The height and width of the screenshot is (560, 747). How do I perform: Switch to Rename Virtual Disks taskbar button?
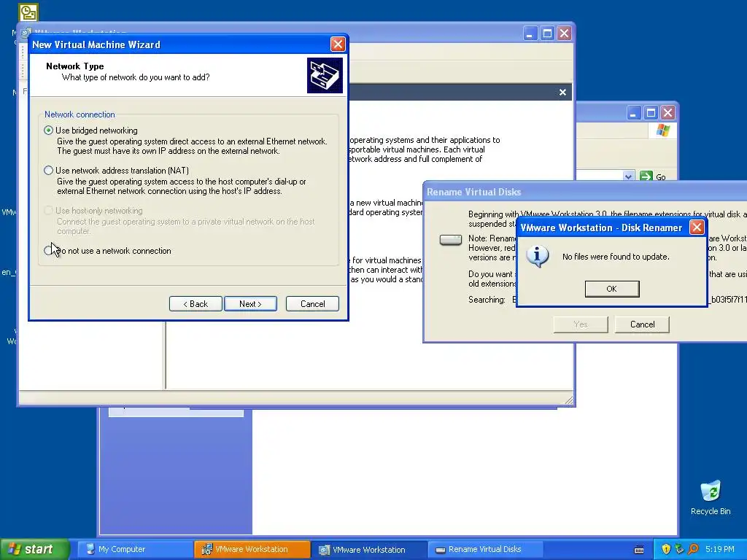point(485,549)
